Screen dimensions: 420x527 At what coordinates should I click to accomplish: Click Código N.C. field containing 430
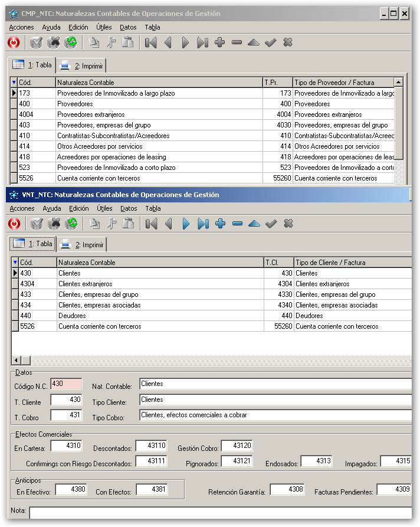(66, 384)
